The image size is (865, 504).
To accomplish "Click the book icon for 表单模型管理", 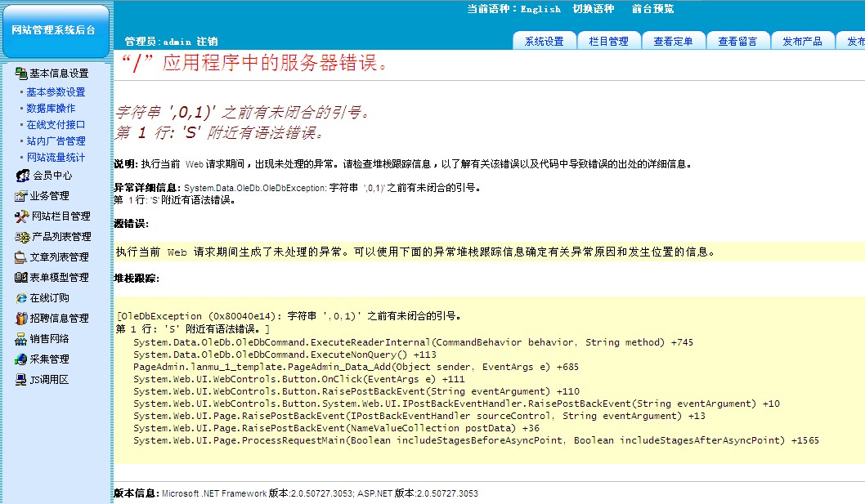I will tap(21, 278).
